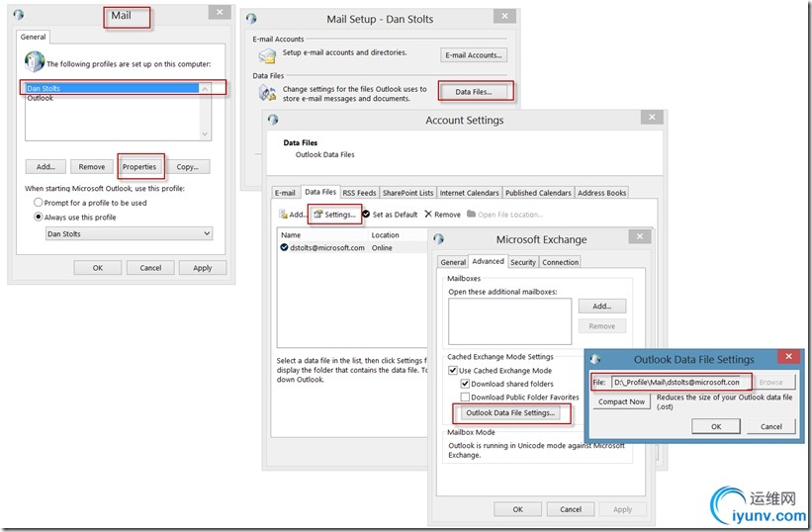Toggle Use Cached Exchange Mode checkbox
The height and width of the screenshot is (532, 812).
tap(453, 370)
